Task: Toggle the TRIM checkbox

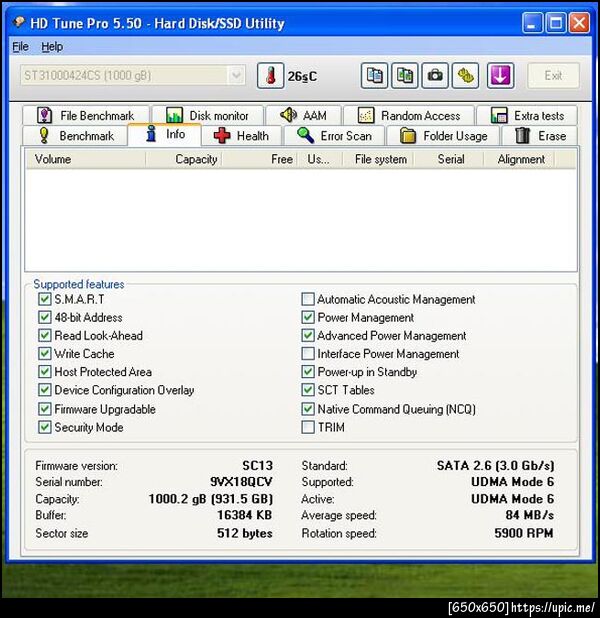Action: click(x=308, y=427)
